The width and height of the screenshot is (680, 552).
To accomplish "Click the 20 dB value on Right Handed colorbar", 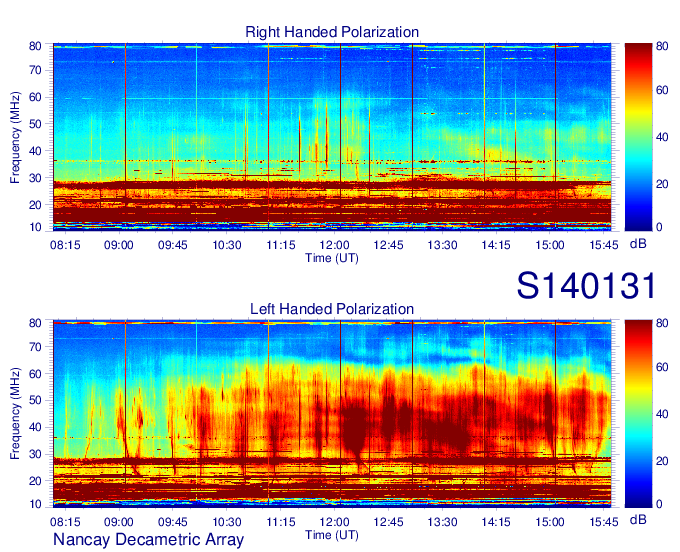I will click(x=662, y=184).
